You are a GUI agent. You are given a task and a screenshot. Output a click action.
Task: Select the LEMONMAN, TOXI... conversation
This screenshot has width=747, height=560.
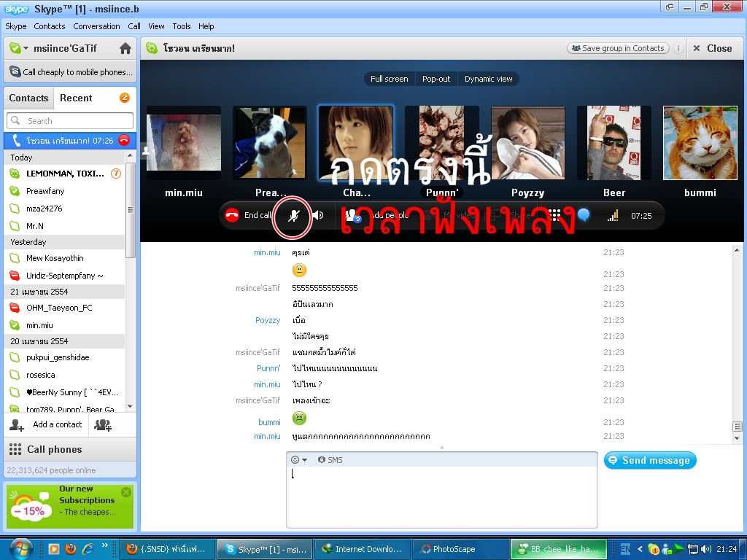coord(65,174)
